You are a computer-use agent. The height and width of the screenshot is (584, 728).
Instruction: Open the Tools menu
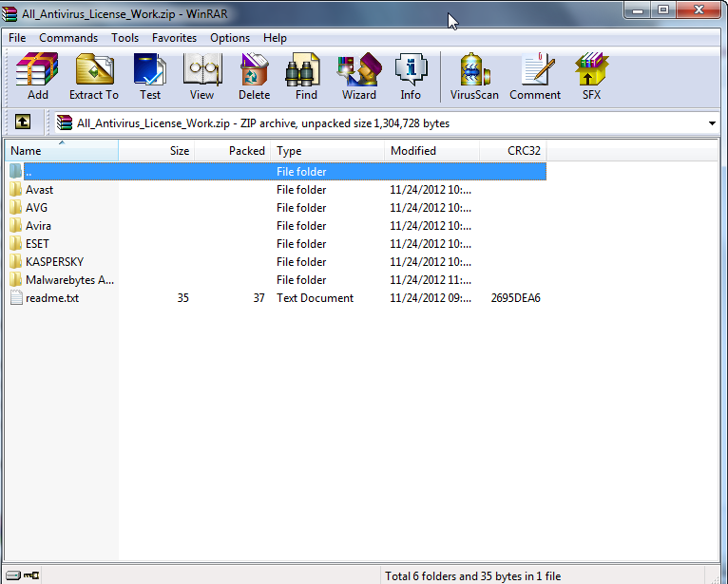click(125, 38)
